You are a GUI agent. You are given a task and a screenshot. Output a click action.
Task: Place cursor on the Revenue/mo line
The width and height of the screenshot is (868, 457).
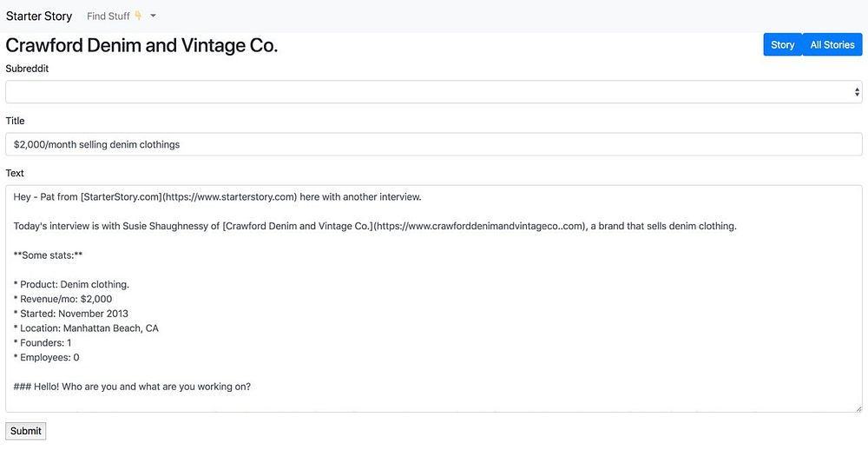[x=62, y=299]
